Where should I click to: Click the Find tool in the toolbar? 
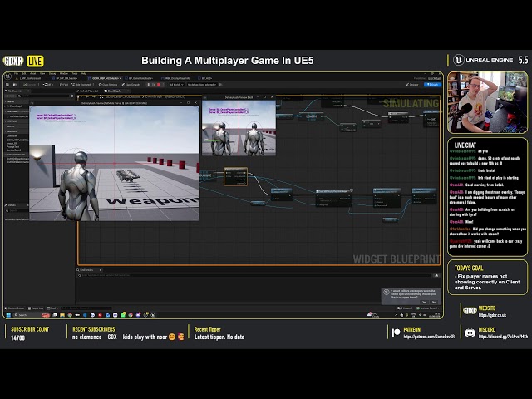click(x=63, y=85)
